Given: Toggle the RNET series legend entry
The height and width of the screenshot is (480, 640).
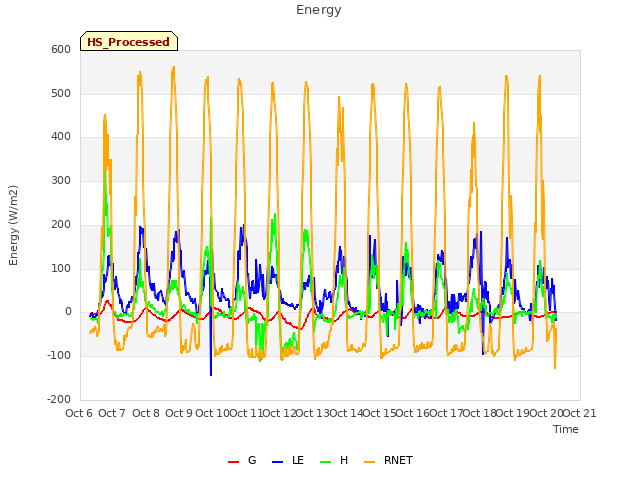Looking at the screenshot, I should [388, 460].
